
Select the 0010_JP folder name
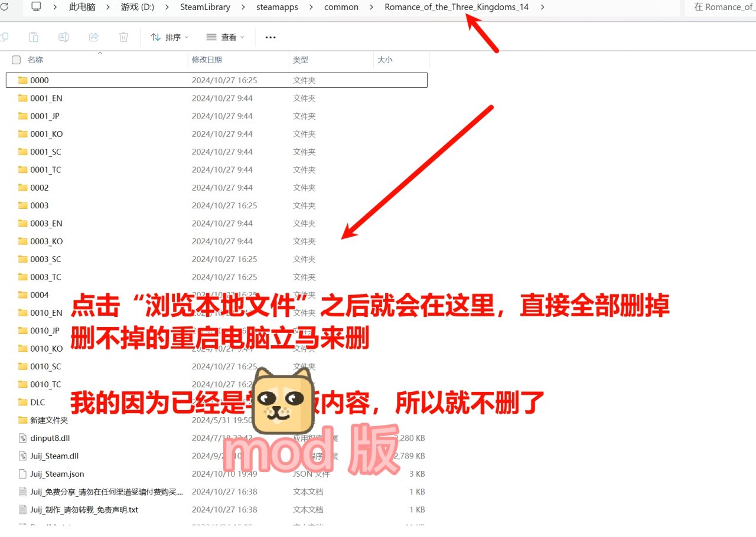point(45,330)
